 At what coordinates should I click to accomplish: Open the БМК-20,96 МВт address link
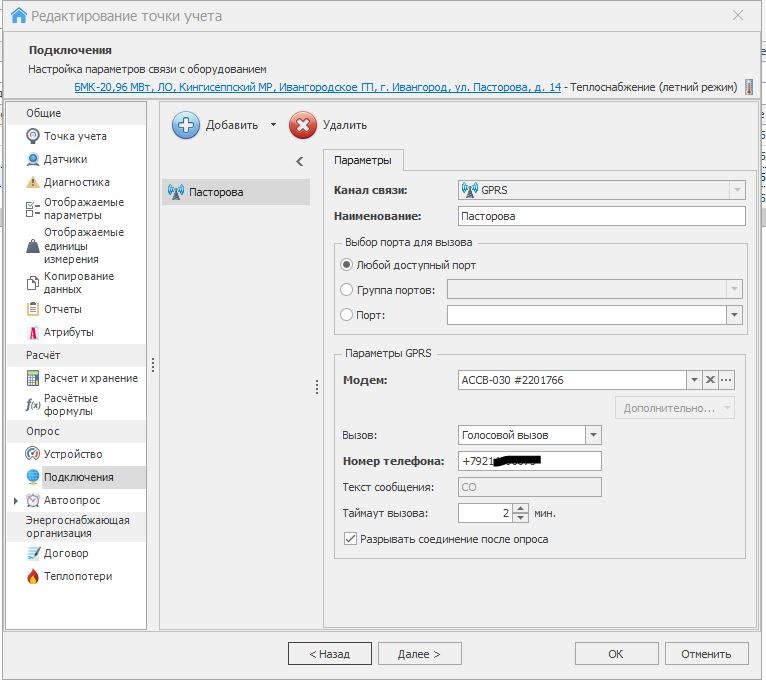(318, 88)
